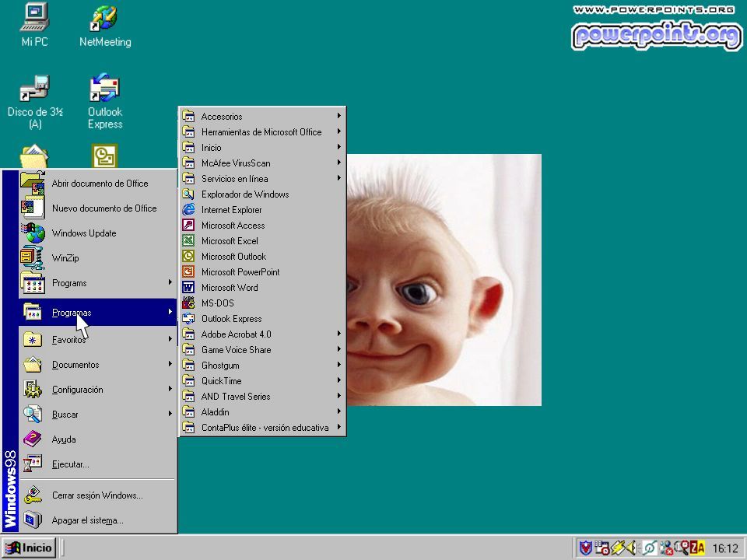Click the speaker volume tray icon
Image resolution: width=747 pixels, height=560 pixels.
632,548
